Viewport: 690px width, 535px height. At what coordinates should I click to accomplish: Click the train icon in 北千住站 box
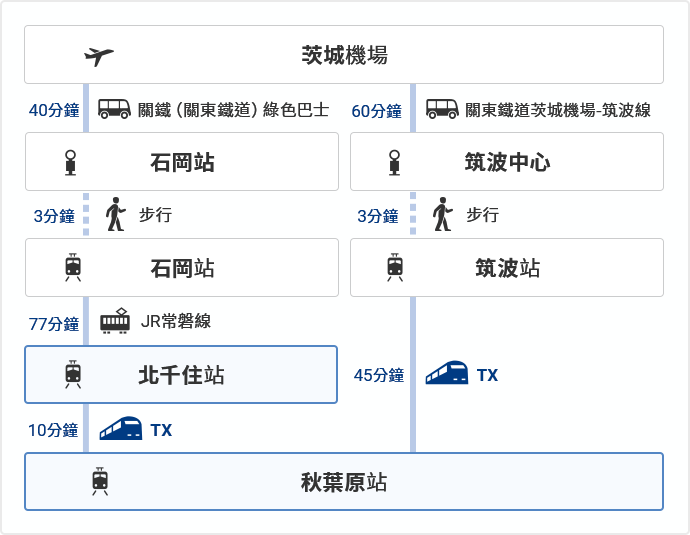coord(73,374)
